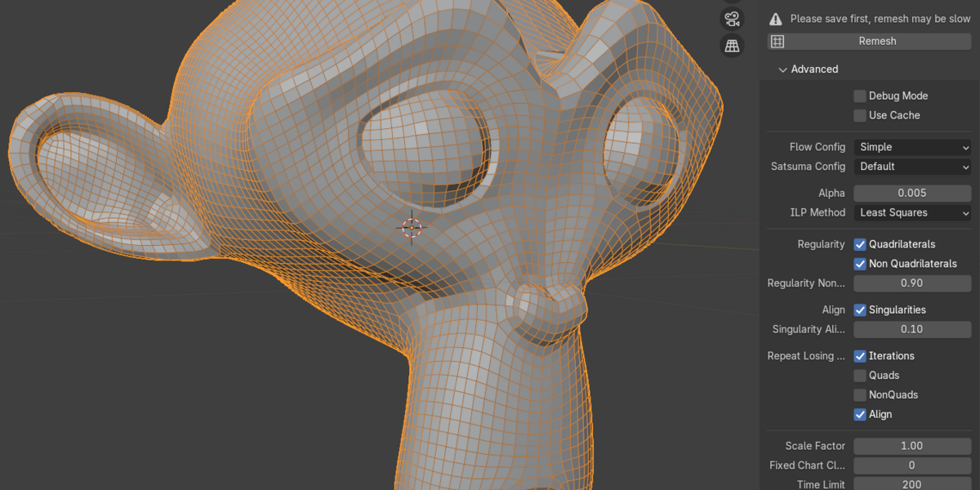Enable the Use Cache checkbox

[x=859, y=115]
